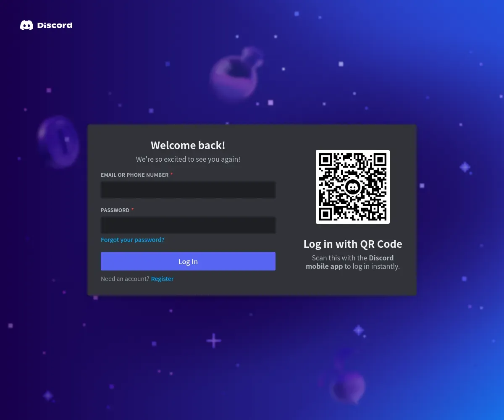This screenshot has width=504, height=420.
Task: Submit with the Log In button
Action: [x=188, y=261]
